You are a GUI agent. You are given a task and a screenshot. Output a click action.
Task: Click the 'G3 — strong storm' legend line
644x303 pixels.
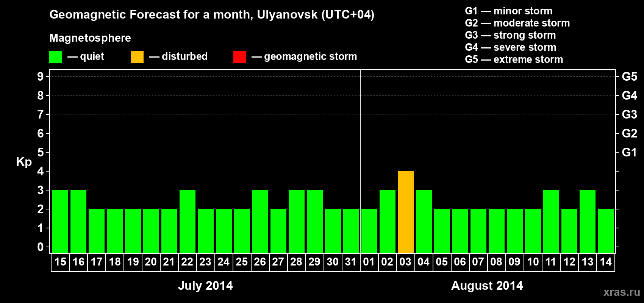[510, 35]
